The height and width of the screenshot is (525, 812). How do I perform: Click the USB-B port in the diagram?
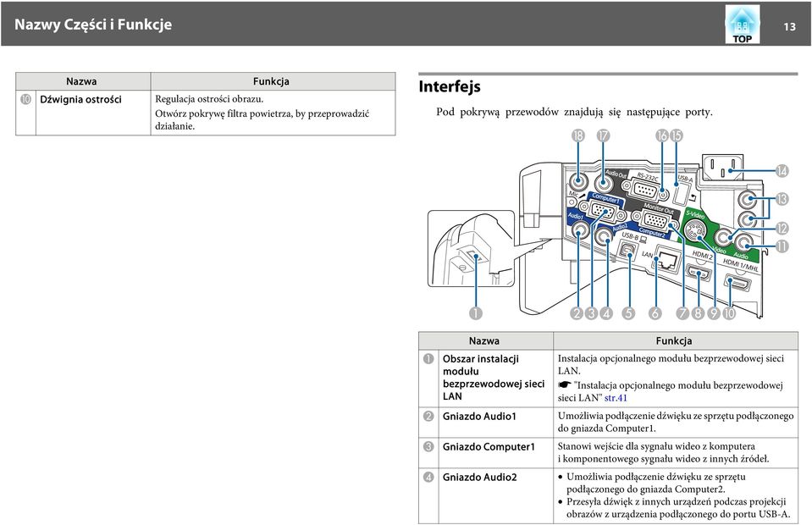627,251
